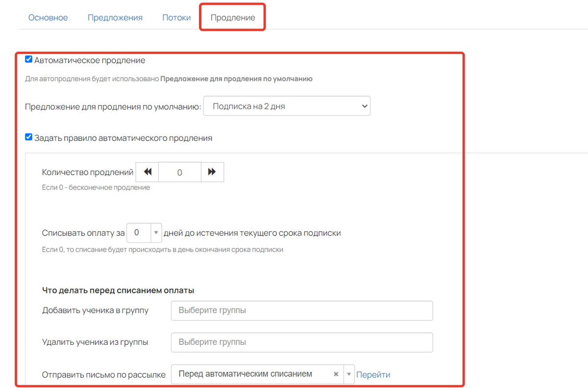The width and height of the screenshot is (588, 388).
Task: Click the Добавить ученика в группу field
Action: point(302,310)
